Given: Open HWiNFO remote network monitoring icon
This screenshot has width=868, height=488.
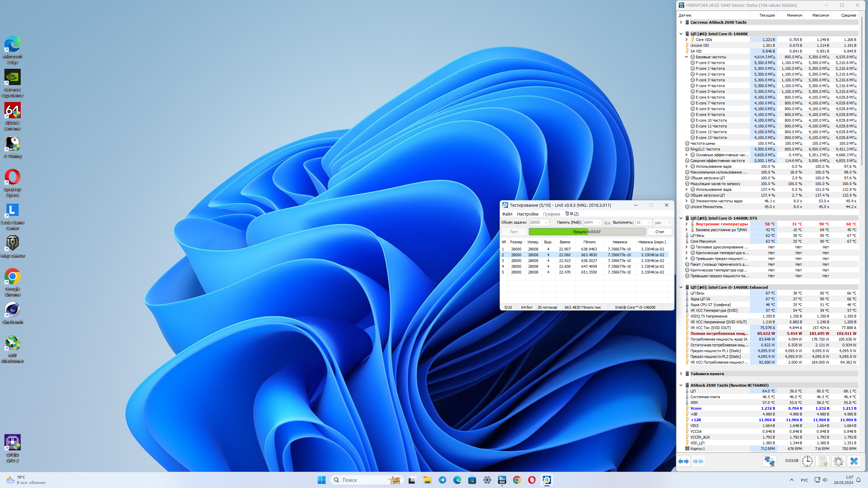Looking at the screenshot, I should [769, 461].
